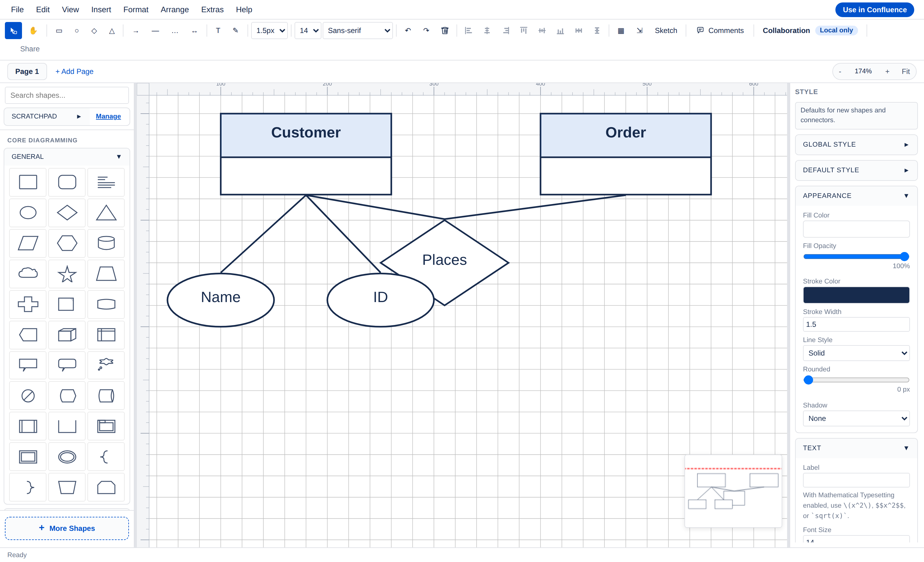Insert cylinder shape from General palette
Screen dimensions: 924x562
point(106,243)
